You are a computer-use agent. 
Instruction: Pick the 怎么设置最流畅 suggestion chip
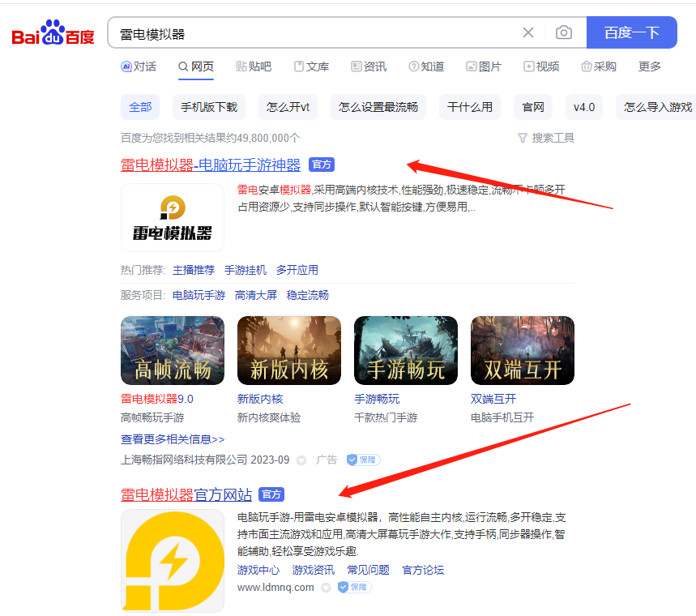378,107
